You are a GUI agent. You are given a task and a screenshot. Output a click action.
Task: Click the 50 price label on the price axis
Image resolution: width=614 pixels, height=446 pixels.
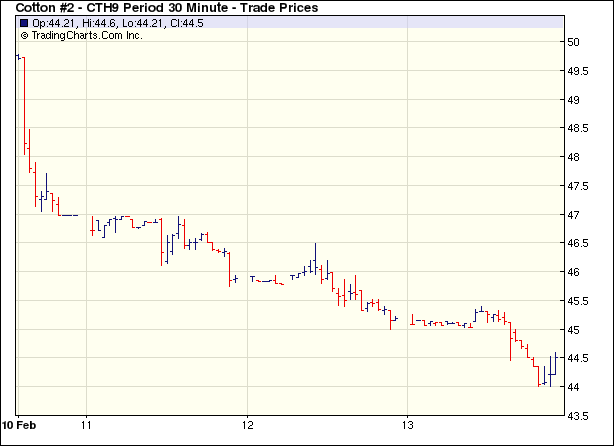pyautogui.click(x=574, y=42)
